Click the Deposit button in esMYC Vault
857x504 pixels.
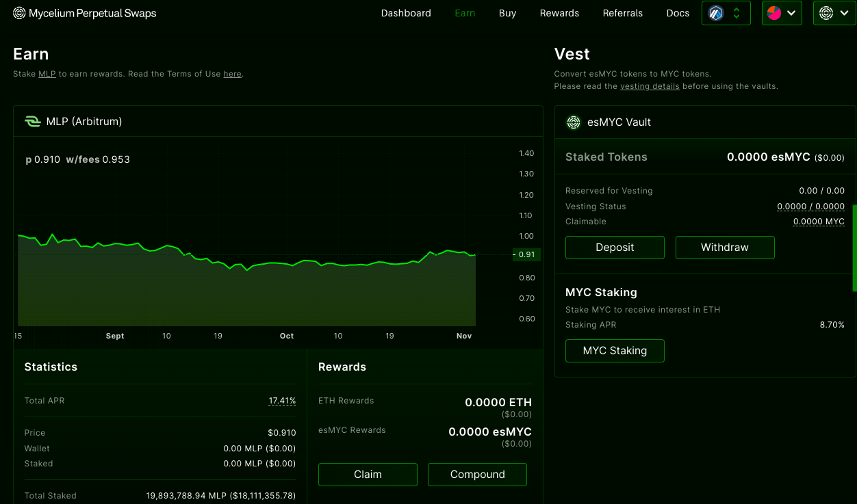pyautogui.click(x=615, y=248)
